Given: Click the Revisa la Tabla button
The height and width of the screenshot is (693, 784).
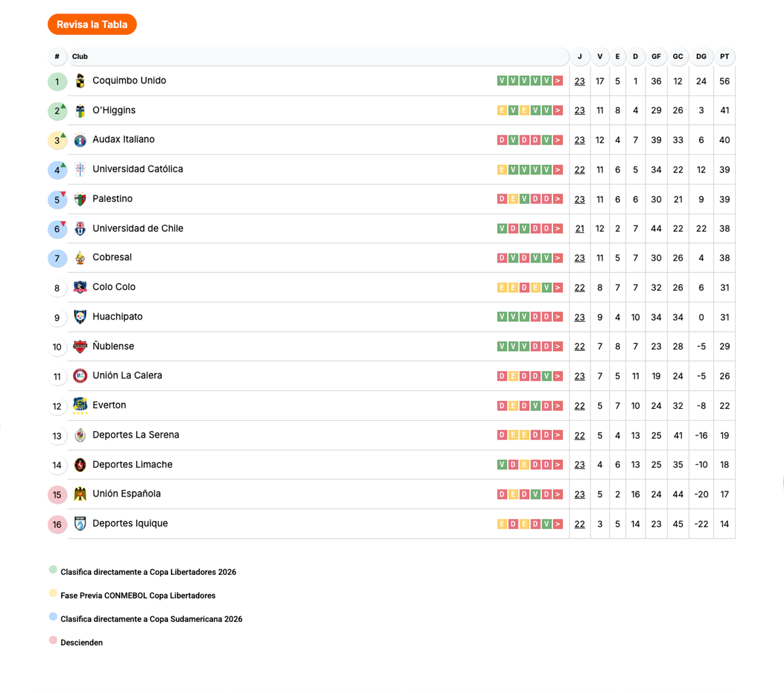Looking at the screenshot, I should point(92,24).
